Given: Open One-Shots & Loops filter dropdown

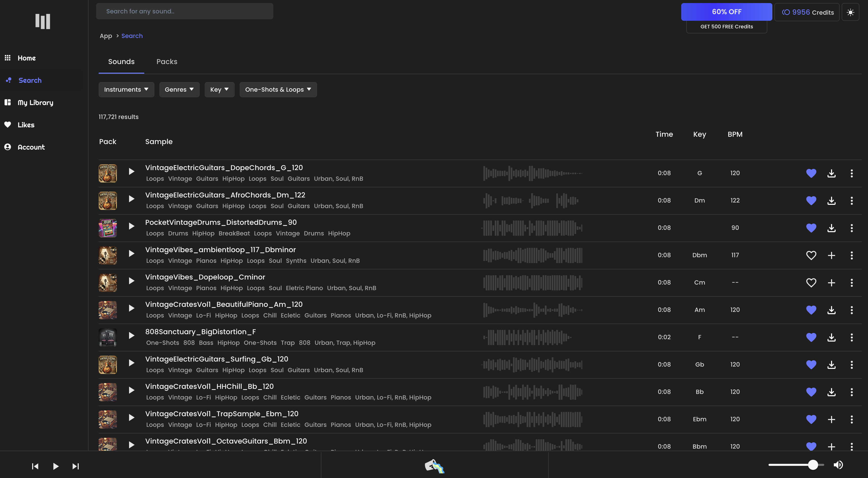Looking at the screenshot, I should (x=278, y=89).
